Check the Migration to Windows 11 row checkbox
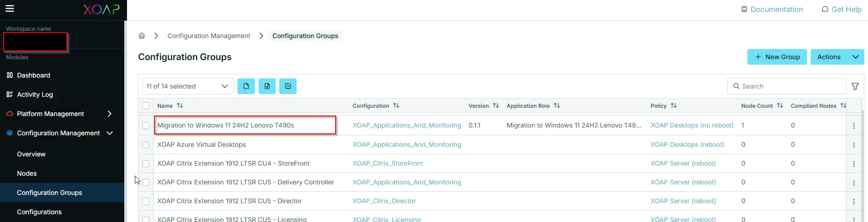Viewport: 868px width, 222px height. [x=146, y=126]
